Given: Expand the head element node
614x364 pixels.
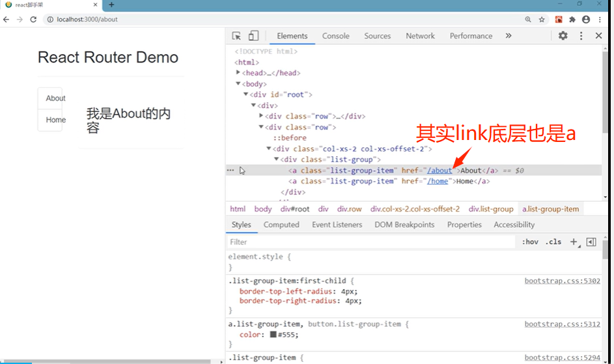Looking at the screenshot, I should pyautogui.click(x=238, y=72).
